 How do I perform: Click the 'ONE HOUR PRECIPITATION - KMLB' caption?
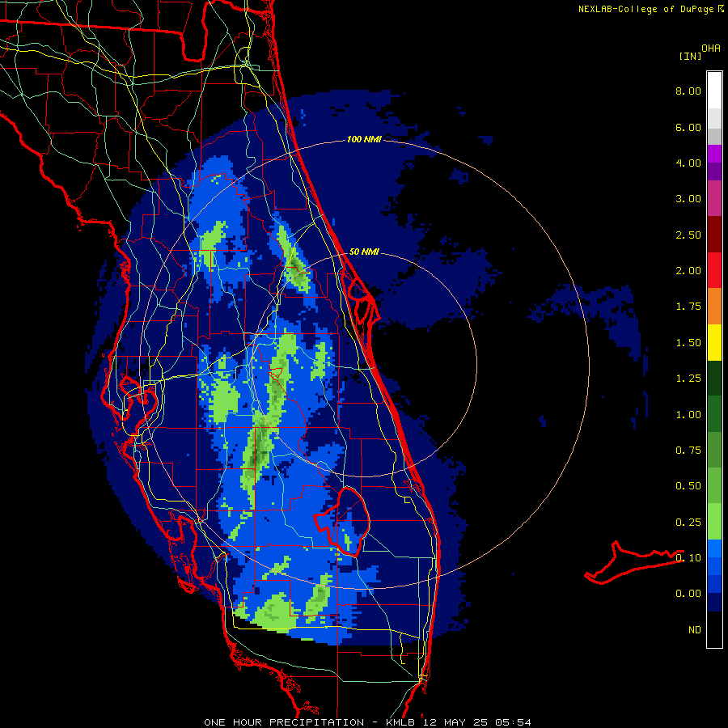309,722
